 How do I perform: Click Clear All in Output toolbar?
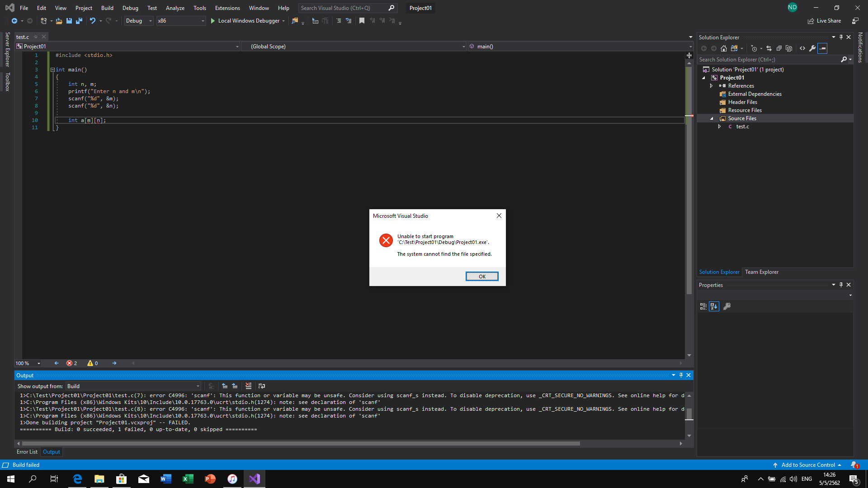pos(248,386)
